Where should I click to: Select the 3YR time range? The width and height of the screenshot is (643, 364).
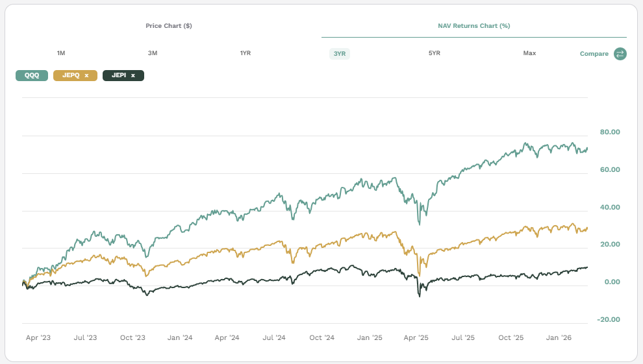[x=340, y=54]
